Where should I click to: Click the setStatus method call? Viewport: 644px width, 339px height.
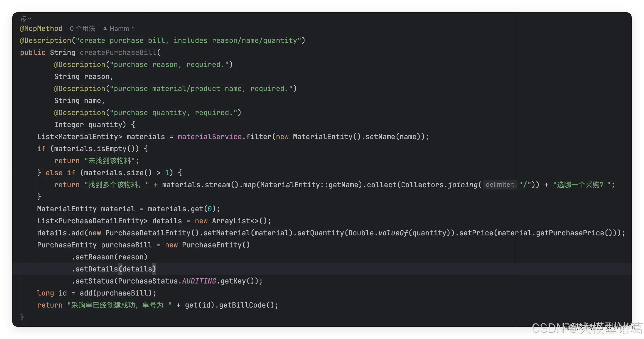coord(94,281)
